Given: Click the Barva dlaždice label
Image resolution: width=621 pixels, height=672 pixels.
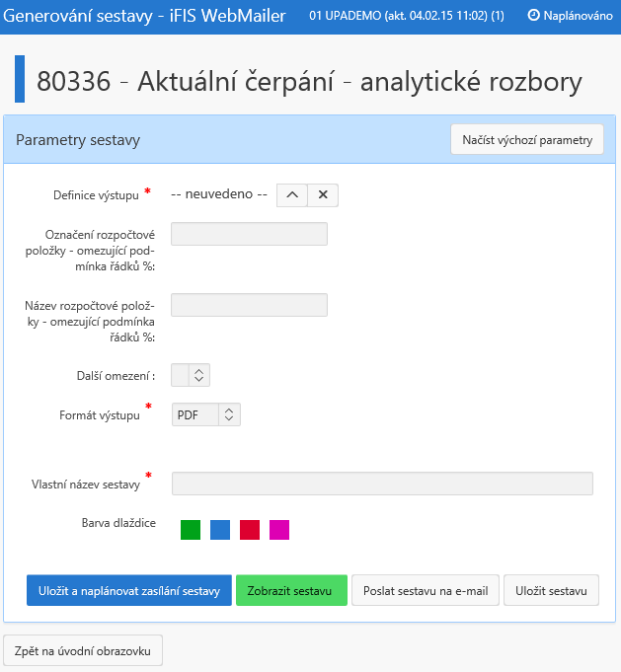Looking at the screenshot, I should (x=118, y=523).
